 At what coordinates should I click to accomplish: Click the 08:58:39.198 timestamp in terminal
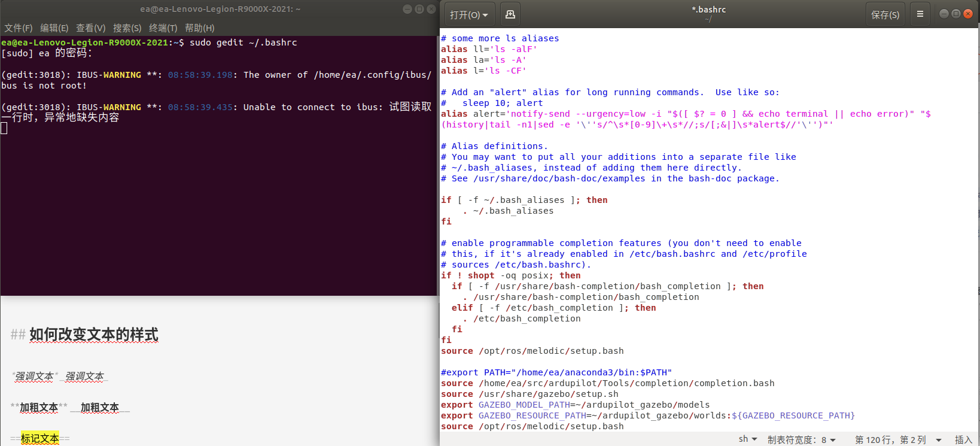[200, 75]
